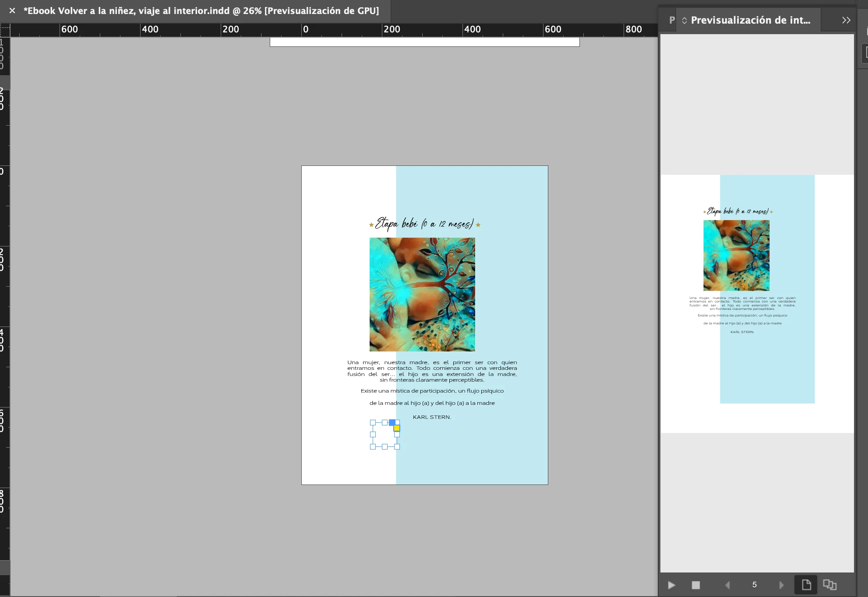This screenshot has width=868, height=597.
Task: Click the ruler origin corner box
Action: (5, 30)
